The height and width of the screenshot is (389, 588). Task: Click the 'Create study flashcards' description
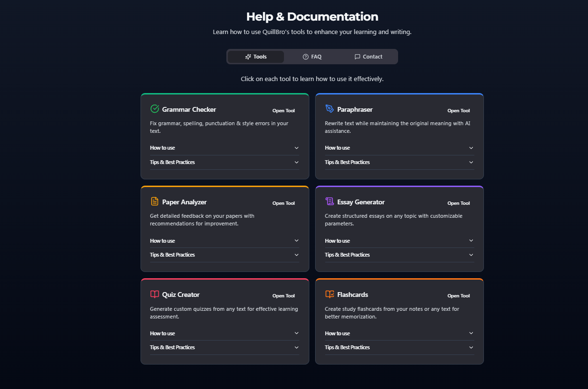pos(392,313)
